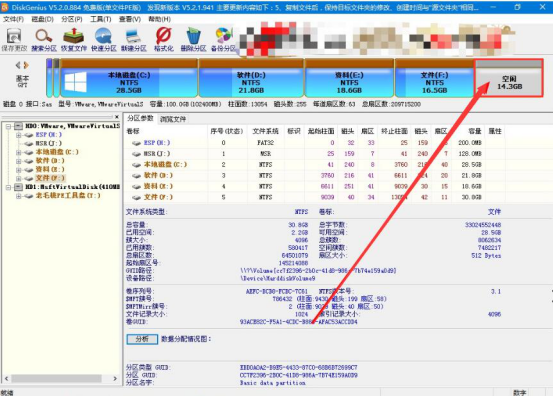Viewport: 554px width, 397px height.
Task: Click the Basic data partition name text
Action: pos(272,383)
